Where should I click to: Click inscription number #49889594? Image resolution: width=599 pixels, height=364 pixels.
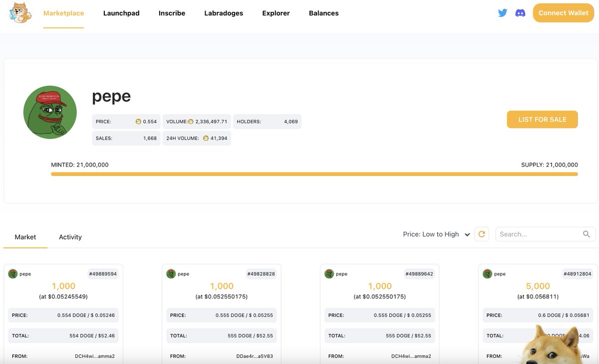pos(103,274)
